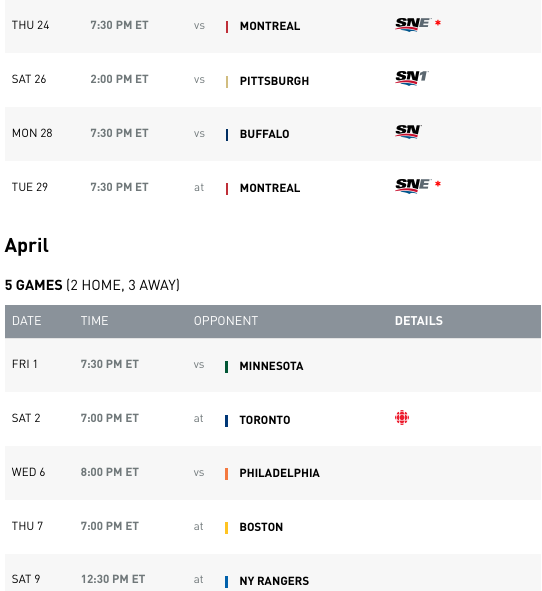542x591 pixels.
Task: Open the MONTREAL opponent link on Thu 24
Action: tap(270, 26)
